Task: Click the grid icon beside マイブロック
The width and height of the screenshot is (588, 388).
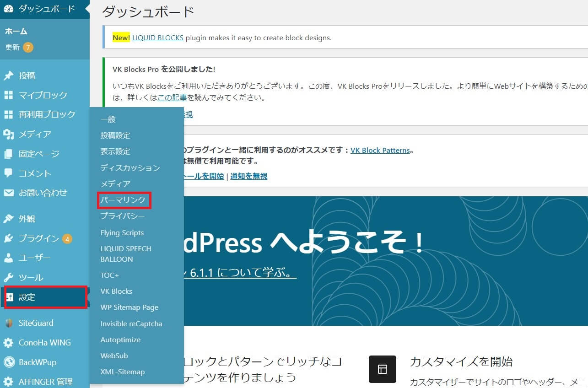Action: (8, 95)
